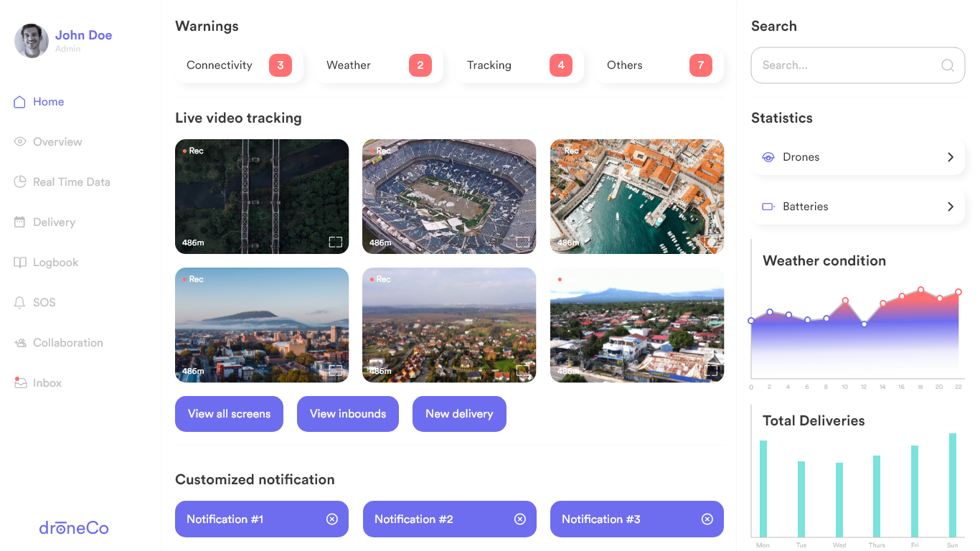Expand the Batteries statistics chevron
The height and width of the screenshot is (551, 980).
pyautogui.click(x=951, y=207)
